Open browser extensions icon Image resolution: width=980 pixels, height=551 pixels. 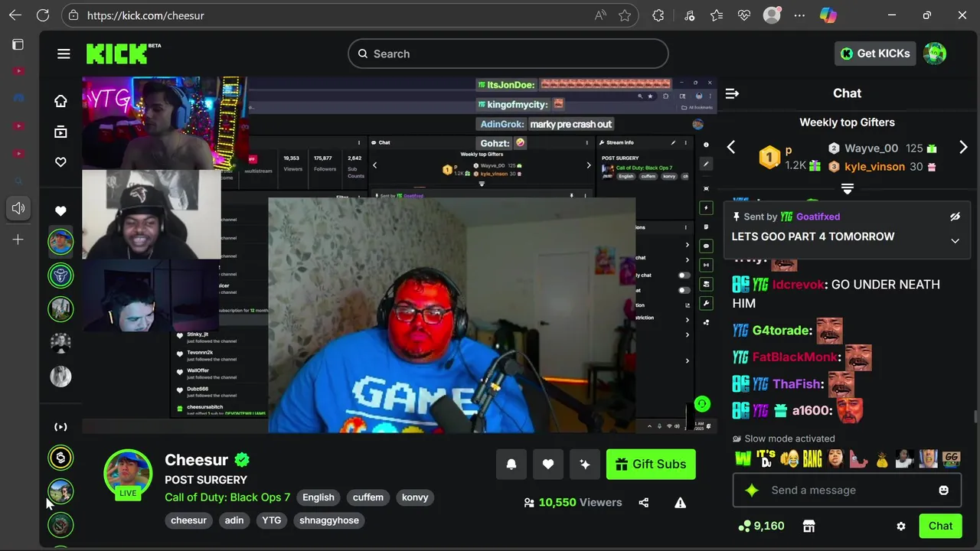pos(658,15)
